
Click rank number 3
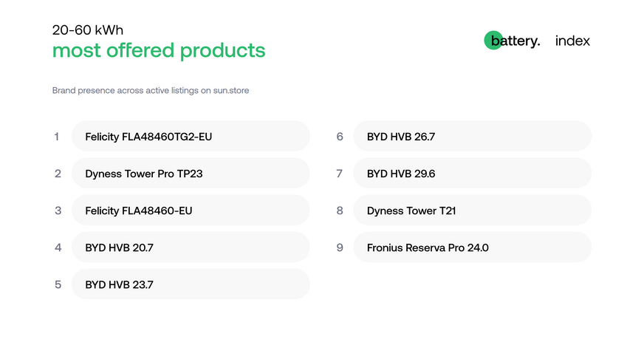58,211
